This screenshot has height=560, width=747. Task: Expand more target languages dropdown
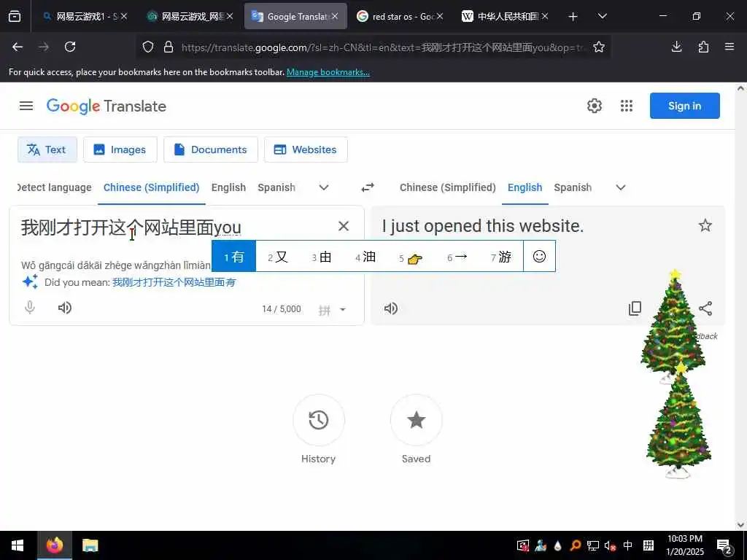click(620, 187)
